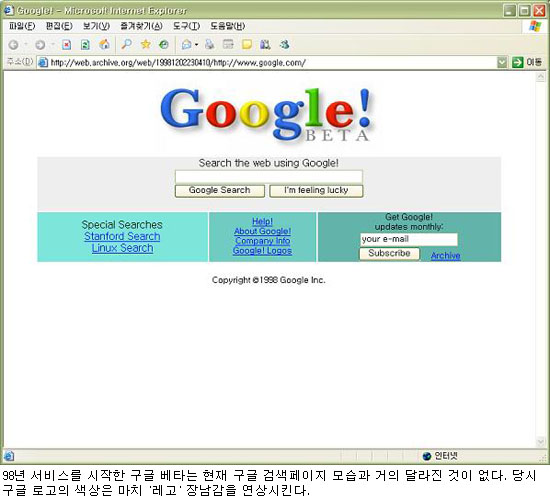Click the Google search text box
This screenshot has width=550, height=500.
coord(269,176)
